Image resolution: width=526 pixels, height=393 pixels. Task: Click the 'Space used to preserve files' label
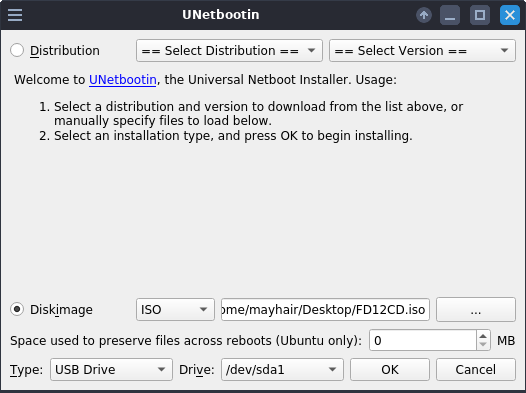[186, 341]
